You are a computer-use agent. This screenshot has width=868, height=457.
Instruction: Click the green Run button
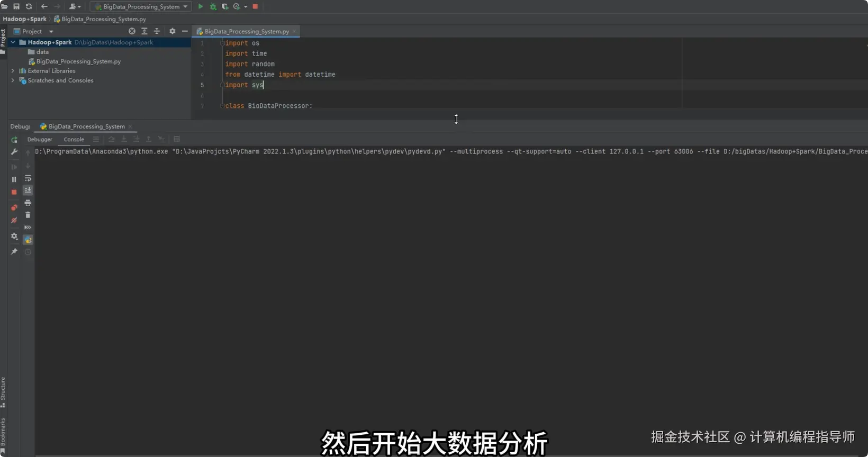201,6
